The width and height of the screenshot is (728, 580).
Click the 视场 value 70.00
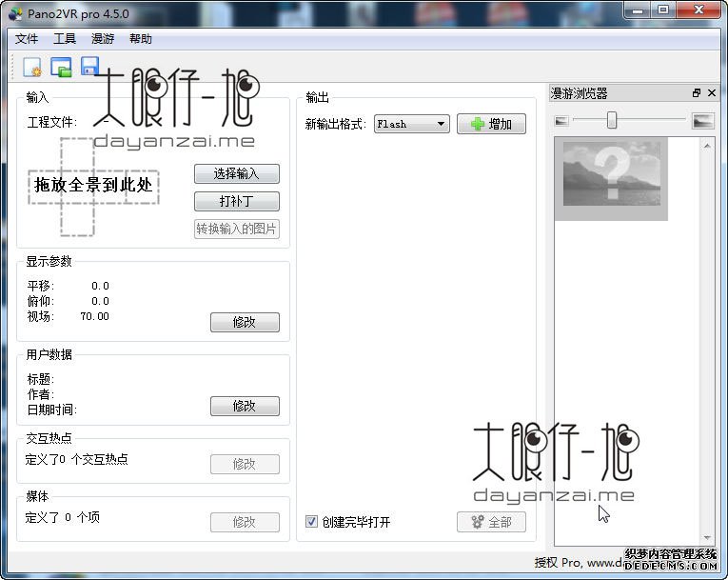pyautogui.click(x=95, y=316)
